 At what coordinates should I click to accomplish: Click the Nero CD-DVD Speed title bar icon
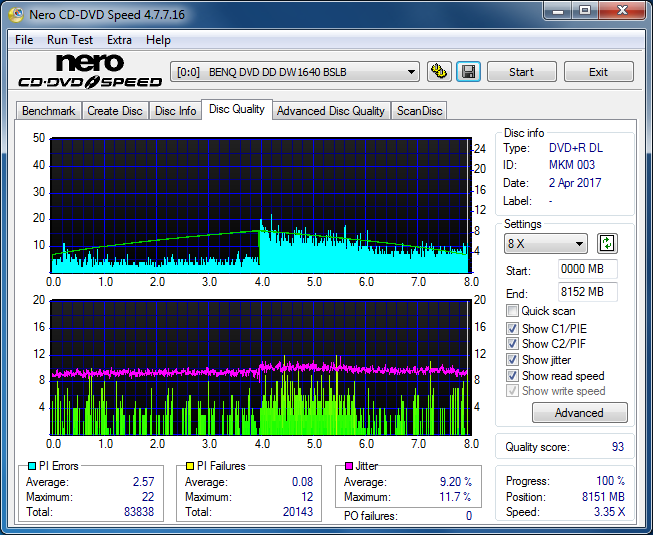16,15
